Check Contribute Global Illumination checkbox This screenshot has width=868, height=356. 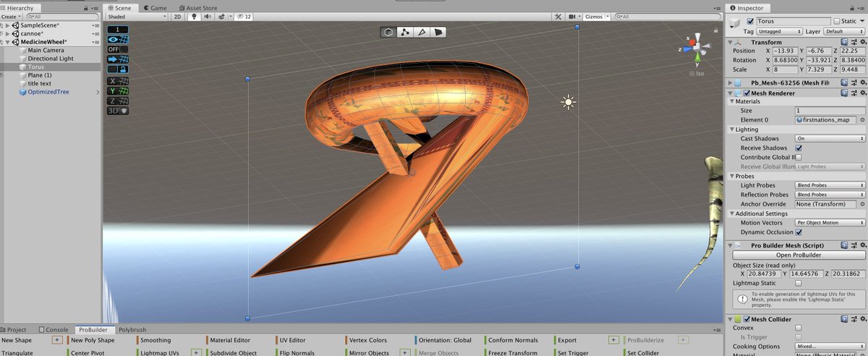tap(799, 157)
